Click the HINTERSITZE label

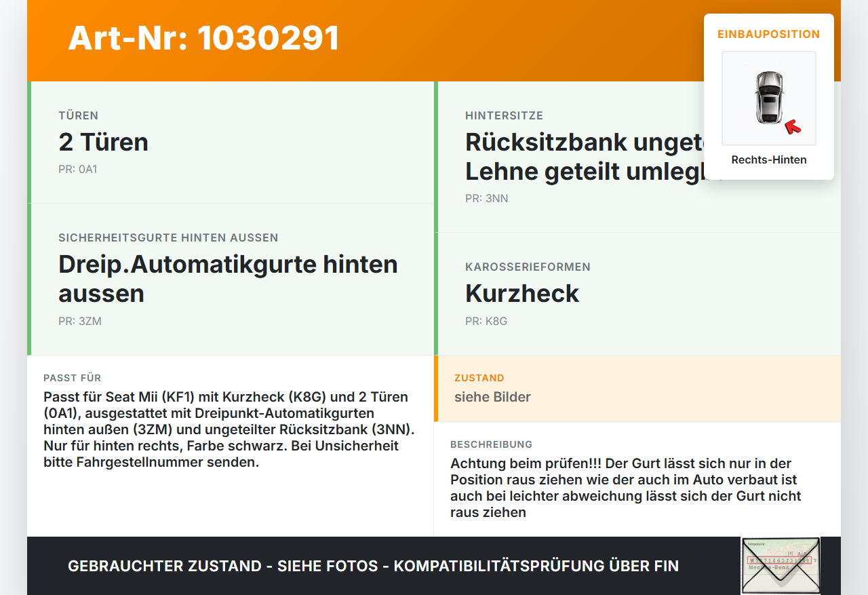coord(504,115)
